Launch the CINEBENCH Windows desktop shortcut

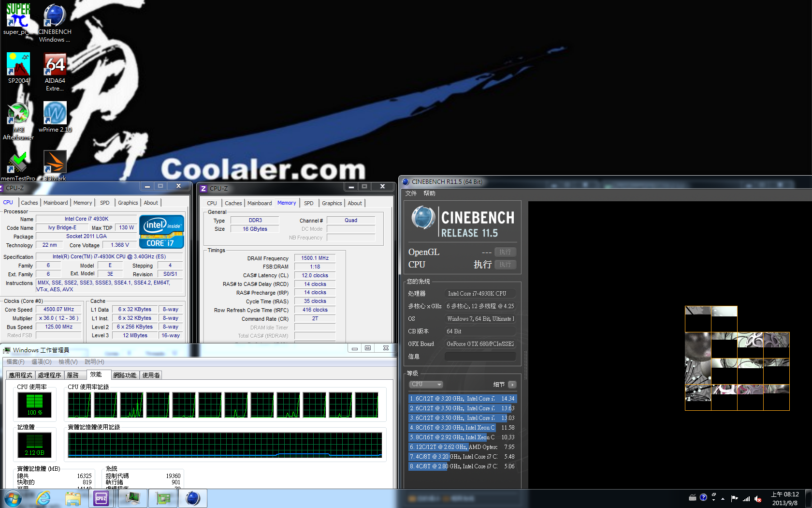coord(55,23)
